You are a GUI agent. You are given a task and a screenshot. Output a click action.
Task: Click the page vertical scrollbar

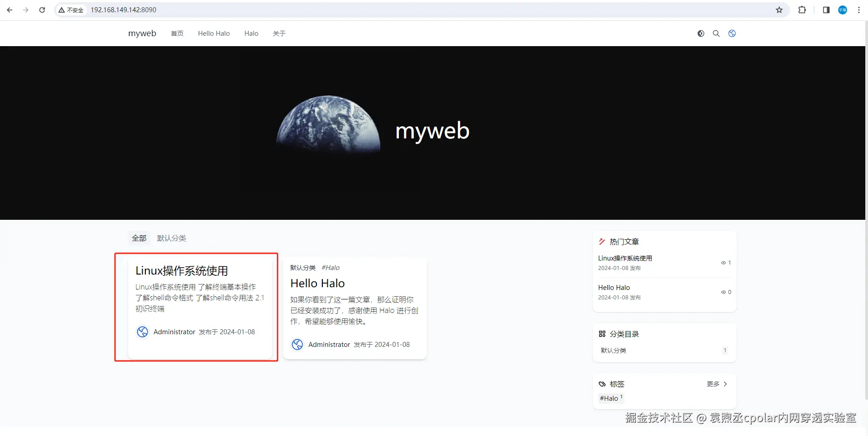coord(866,210)
